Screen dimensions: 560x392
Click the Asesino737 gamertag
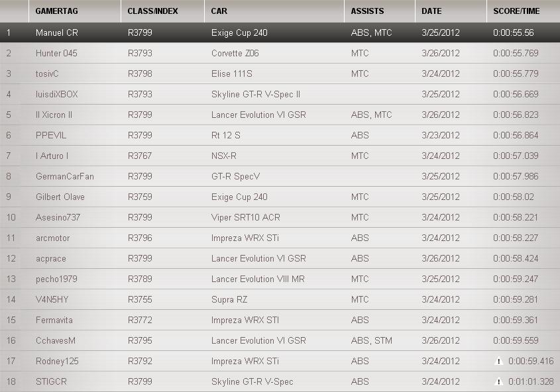(58, 217)
